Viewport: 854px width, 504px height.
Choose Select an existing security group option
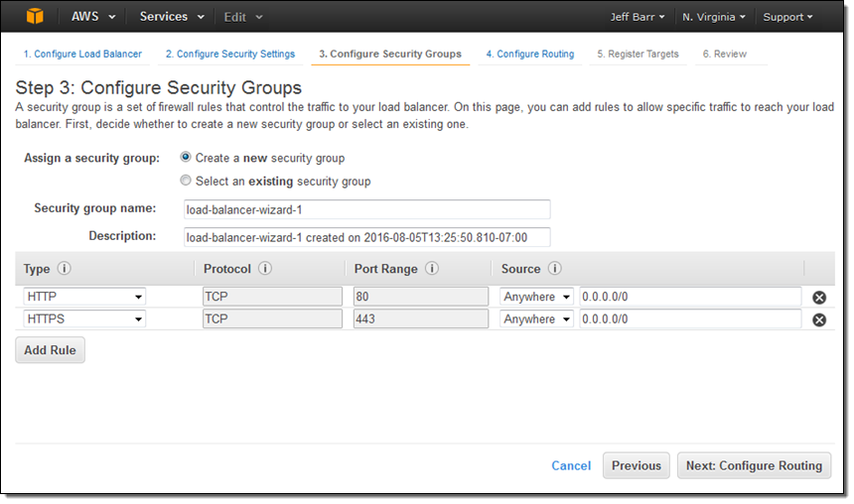[186, 182]
